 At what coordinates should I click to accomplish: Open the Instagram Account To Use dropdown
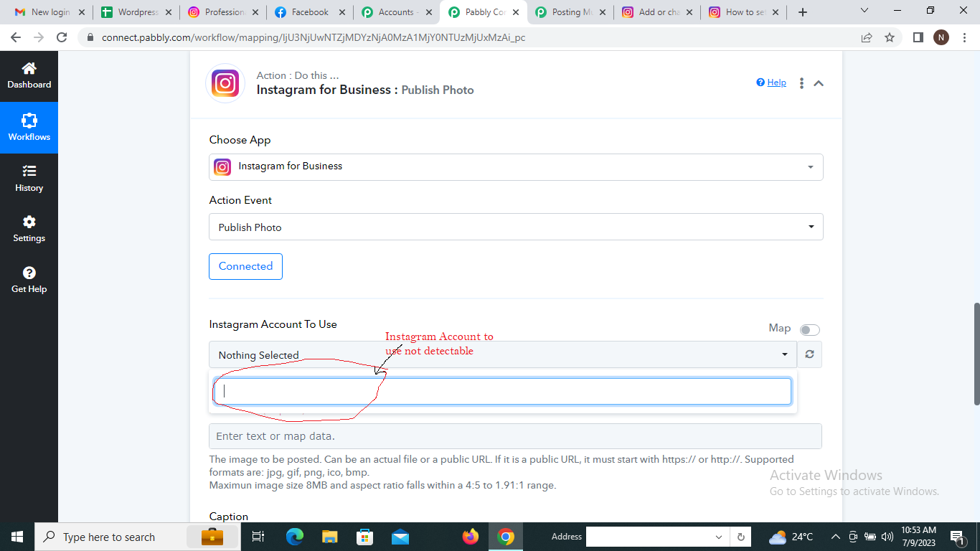click(503, 354)
